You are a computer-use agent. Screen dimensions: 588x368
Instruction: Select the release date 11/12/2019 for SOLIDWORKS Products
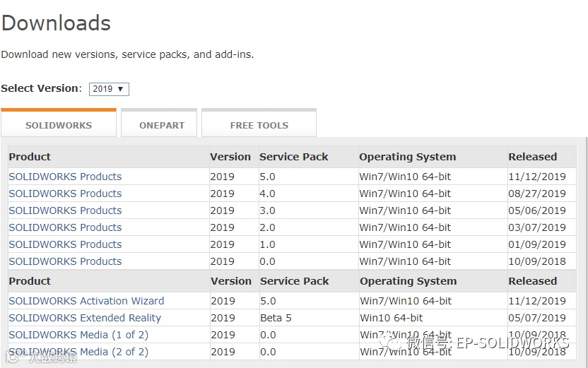coord(537,177)
